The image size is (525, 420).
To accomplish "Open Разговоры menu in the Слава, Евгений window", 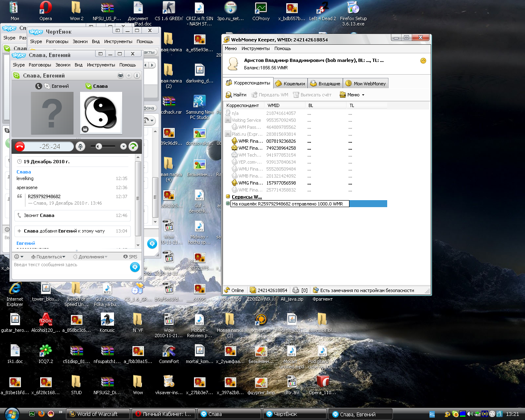I will [40, 65].
